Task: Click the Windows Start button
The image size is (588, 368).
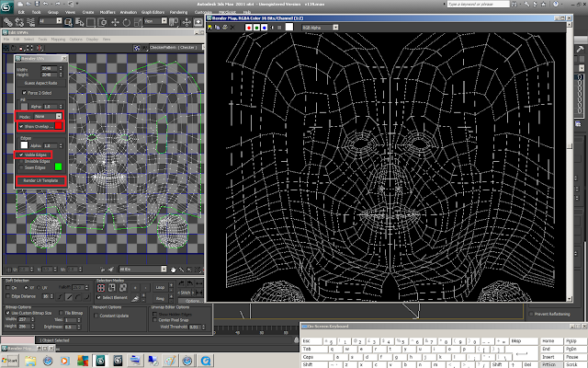Action: (10, 361)
